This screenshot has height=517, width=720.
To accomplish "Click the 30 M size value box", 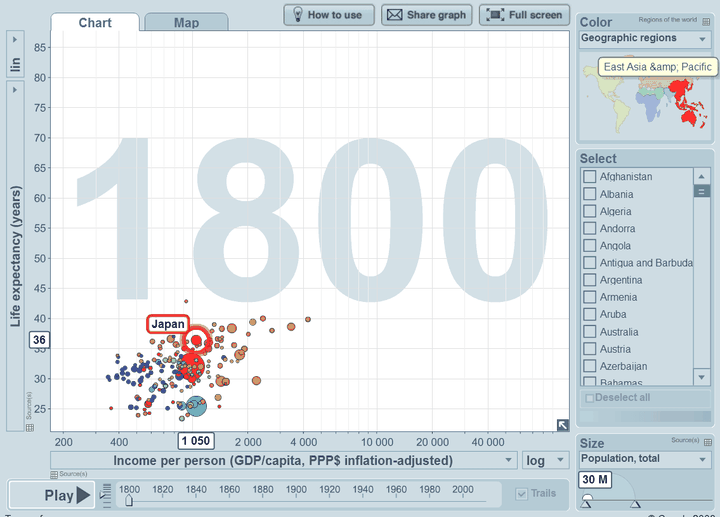I will pyautogui.click(x=595, y=480).
